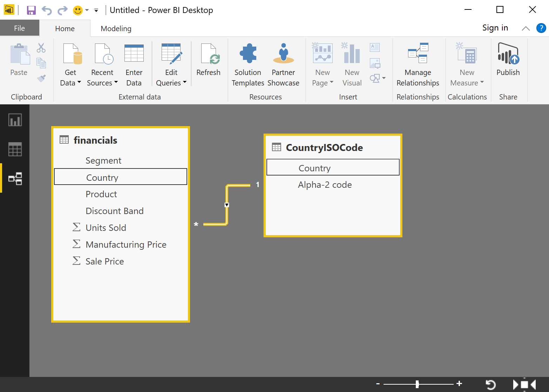Open Report view from the left sidebar
The width and height of the screenshot is (549, 392).
(x=14, y=119)
